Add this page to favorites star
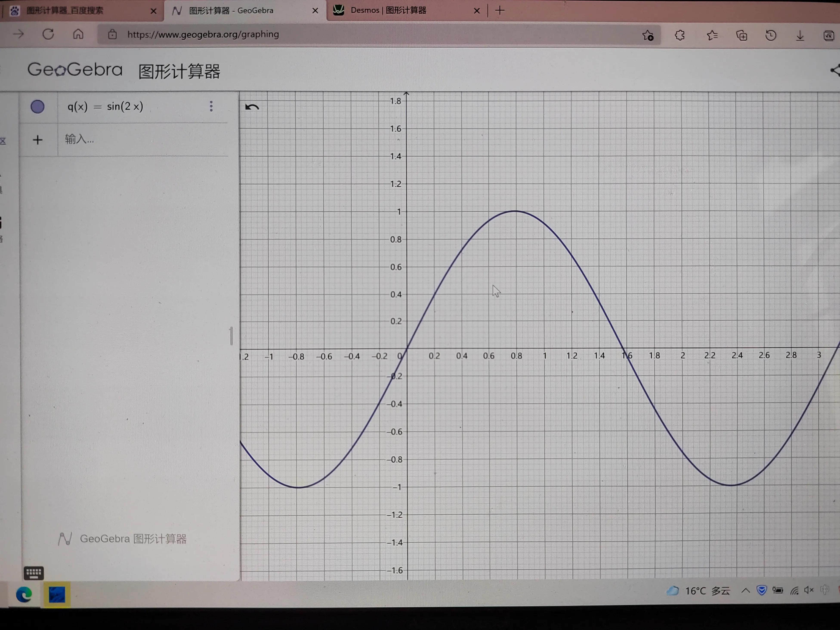 click(648, 35)
